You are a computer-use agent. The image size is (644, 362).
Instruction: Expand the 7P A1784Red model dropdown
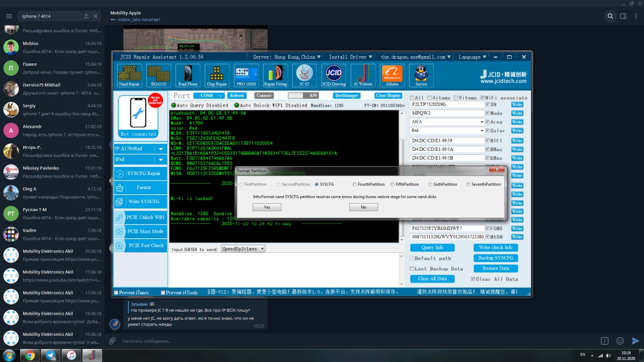click(x=160, y=149)
